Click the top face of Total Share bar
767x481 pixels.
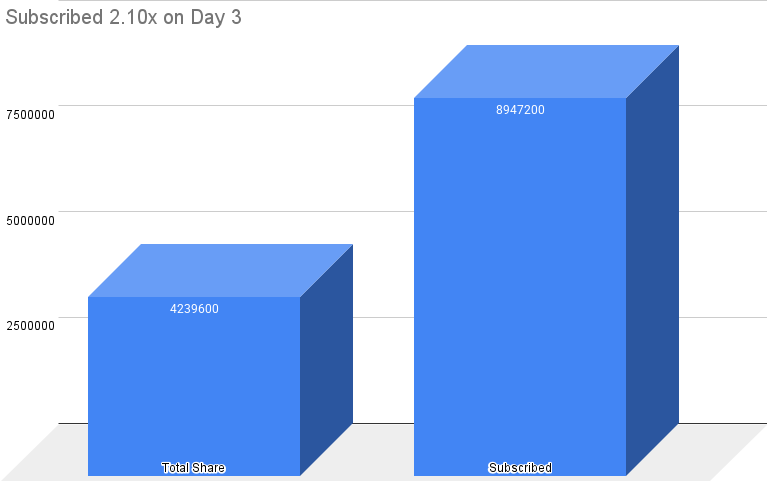(x=220, y=270)
